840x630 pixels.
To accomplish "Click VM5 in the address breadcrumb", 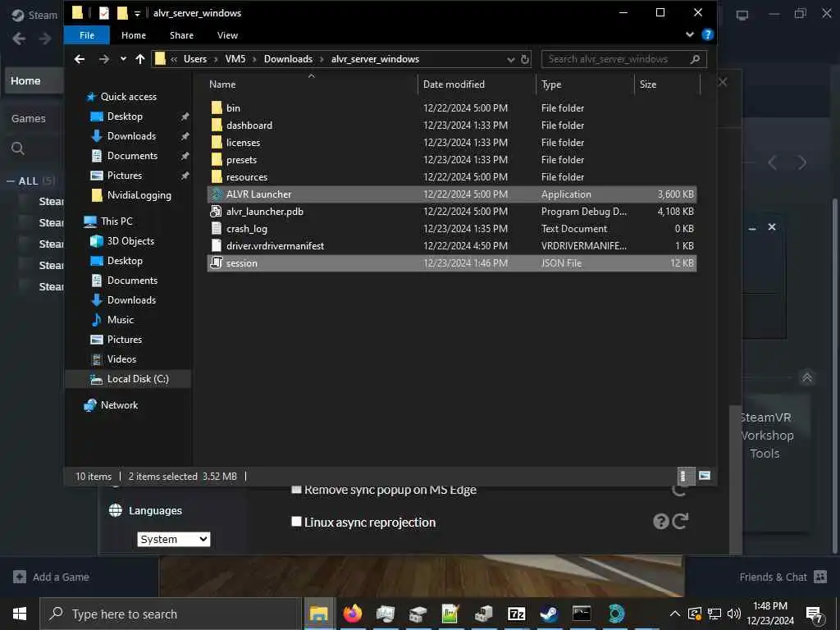I will (235, 59).
